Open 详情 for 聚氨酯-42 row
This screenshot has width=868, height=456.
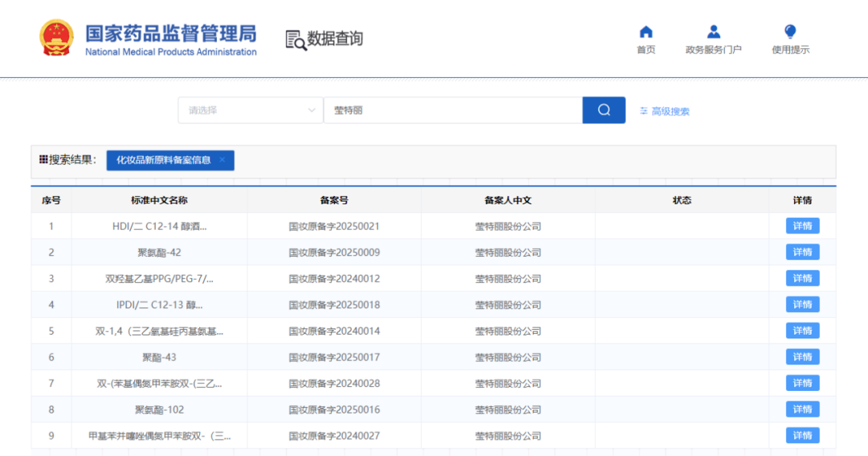(x=803, y=252)
